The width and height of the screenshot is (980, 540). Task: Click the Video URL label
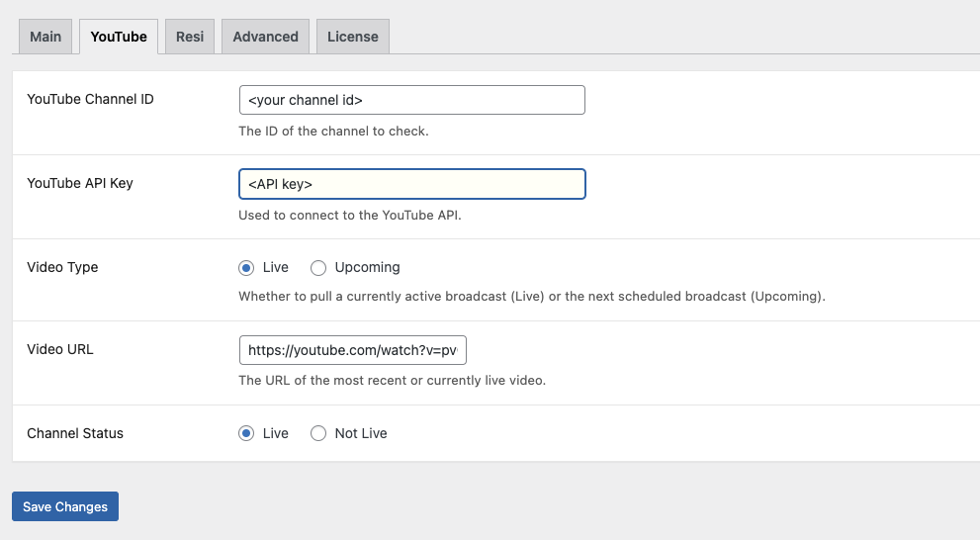(x=60, y=349)
